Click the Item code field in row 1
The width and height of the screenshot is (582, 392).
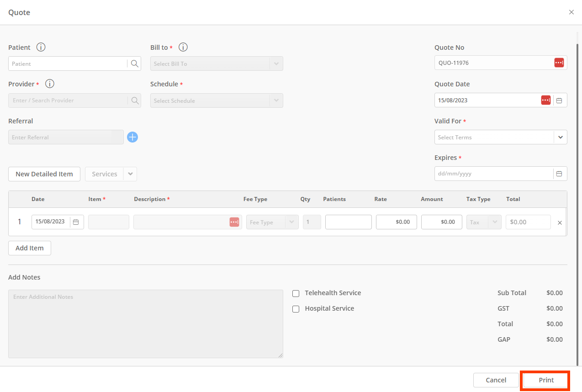(109, 222)
